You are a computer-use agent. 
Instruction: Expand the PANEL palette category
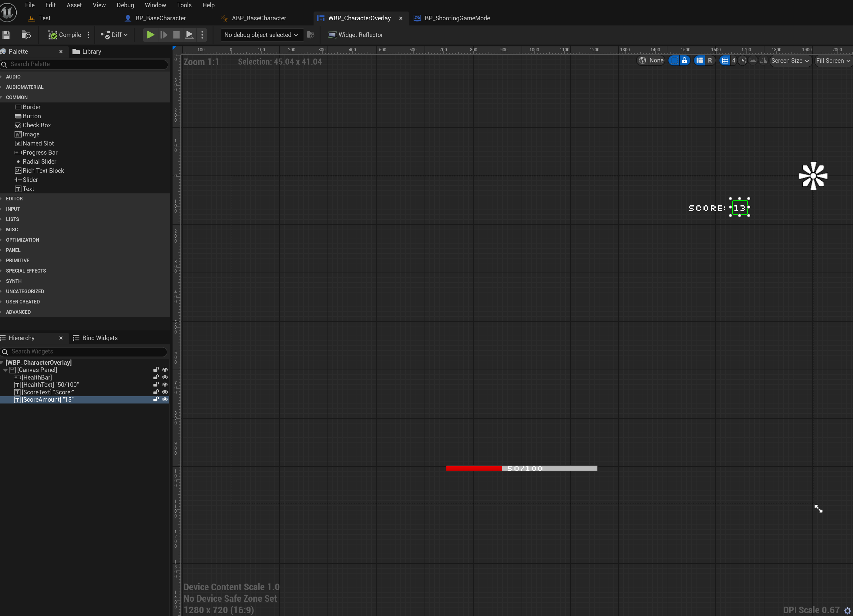(13, 250)
